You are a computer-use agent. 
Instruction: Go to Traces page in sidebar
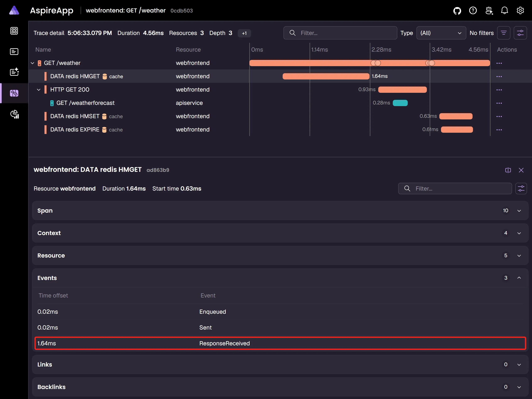click(x=14, y=93)
